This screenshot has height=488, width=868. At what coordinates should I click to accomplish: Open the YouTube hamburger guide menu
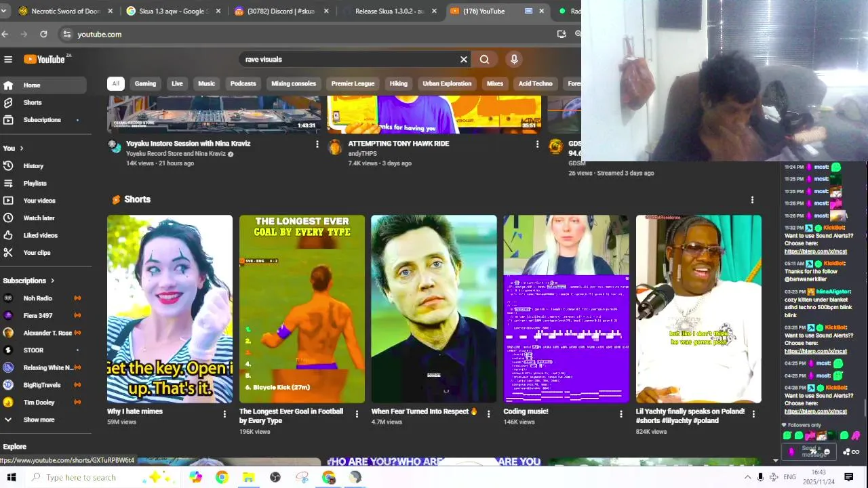tap(8, 60)
